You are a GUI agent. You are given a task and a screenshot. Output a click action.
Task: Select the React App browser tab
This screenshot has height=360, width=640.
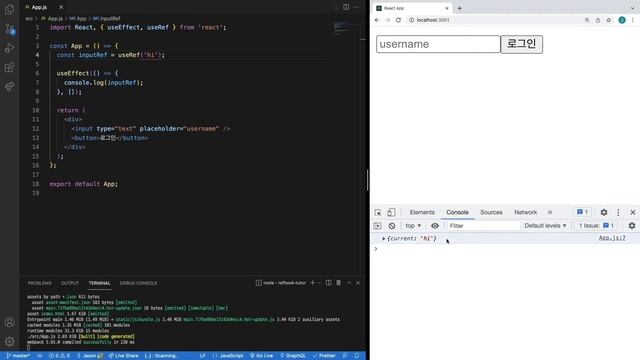(x=412, y=8)
